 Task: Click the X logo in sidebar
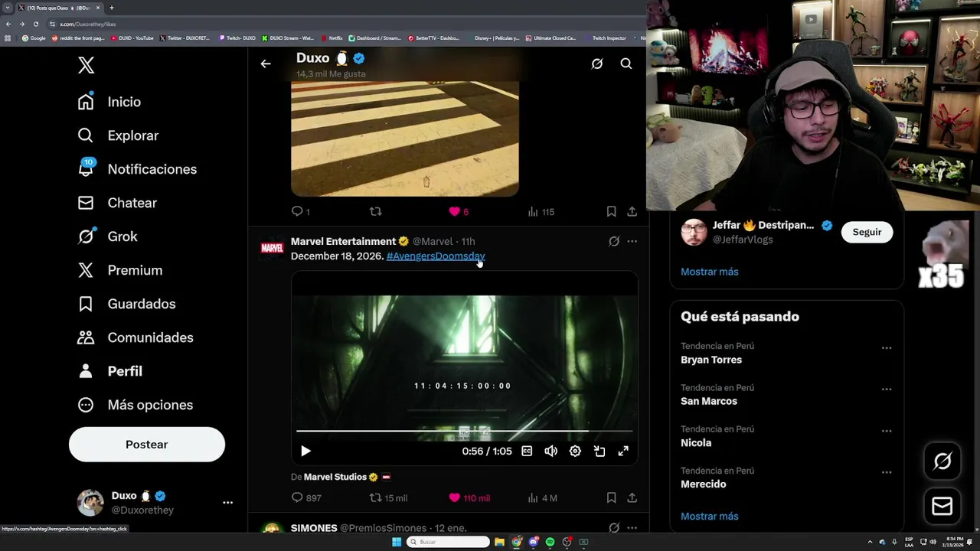pyautogui.click(x=87, y=65)
